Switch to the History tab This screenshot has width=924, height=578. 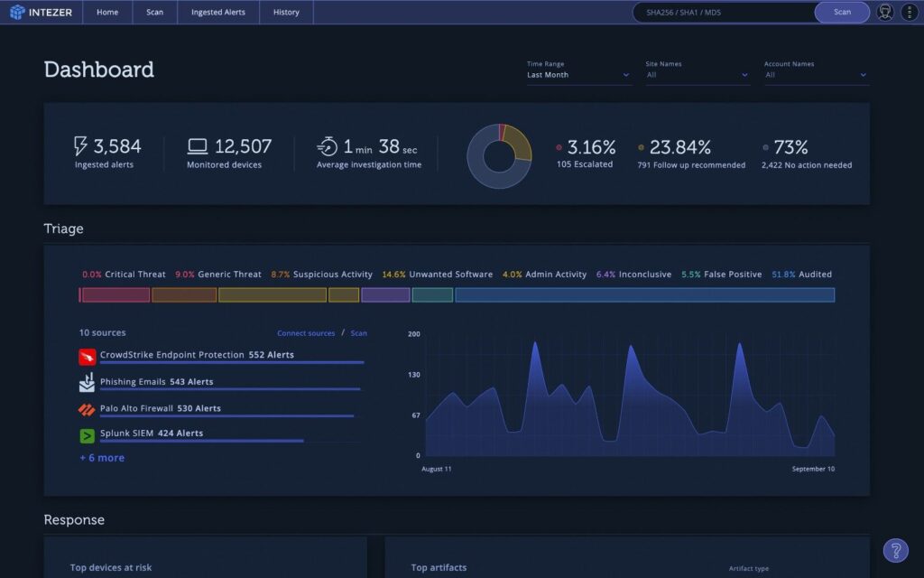(x=286, y=12)
